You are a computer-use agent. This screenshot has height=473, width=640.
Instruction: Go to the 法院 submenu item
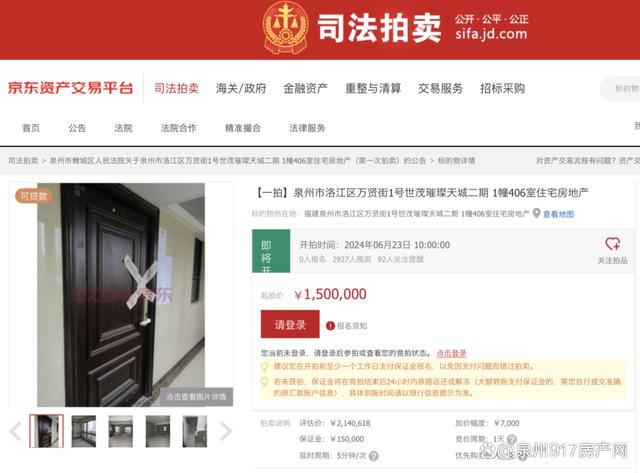pyautogui.click(x=123, y=128)
